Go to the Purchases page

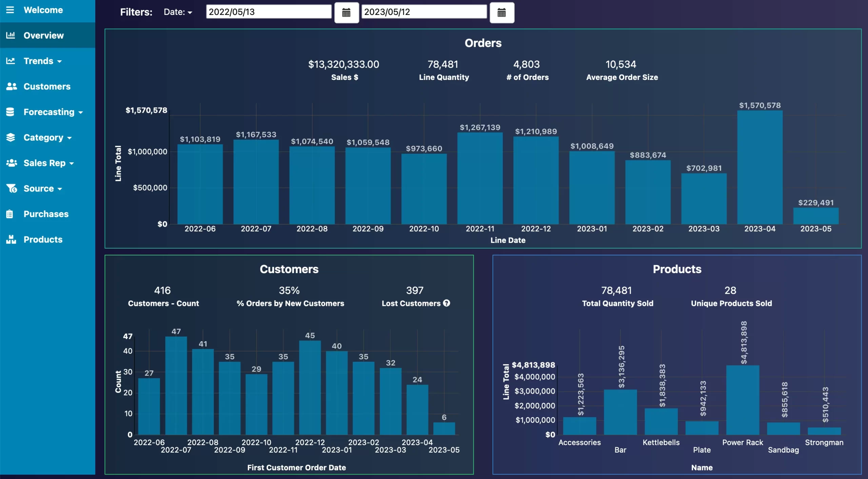point(46,214)
